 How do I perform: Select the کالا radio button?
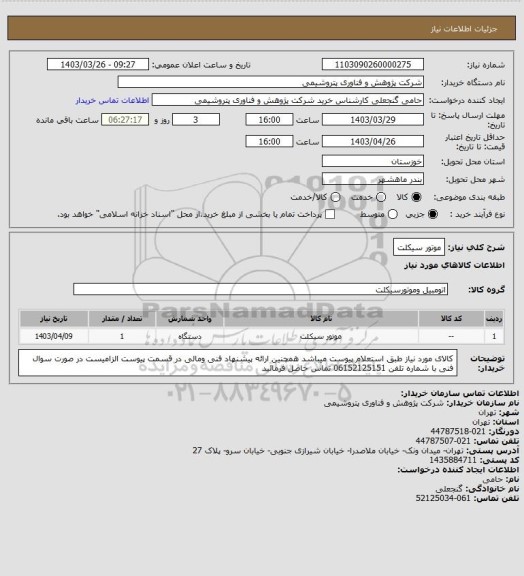(x=416, y=197)
